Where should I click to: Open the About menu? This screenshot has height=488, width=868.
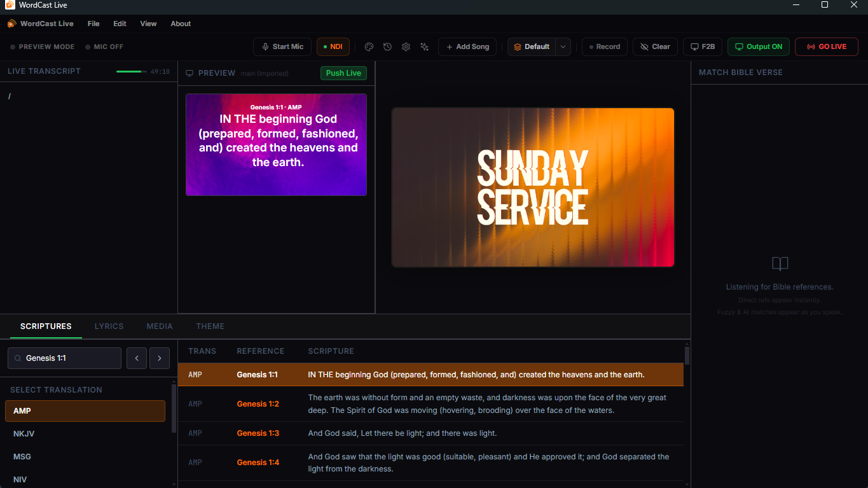pyautogui.click(x=181, y=24)
